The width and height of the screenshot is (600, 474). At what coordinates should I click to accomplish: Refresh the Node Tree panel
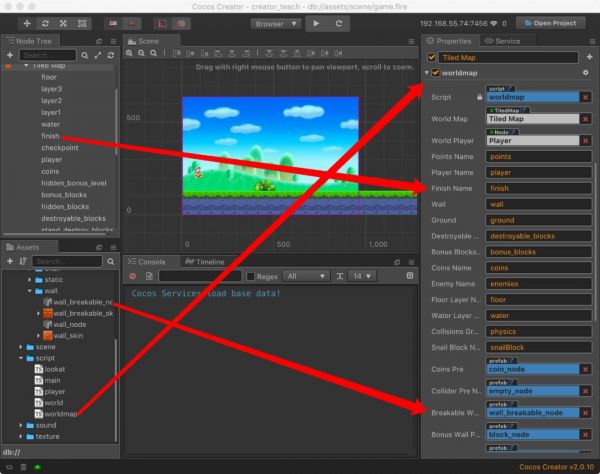111,55
